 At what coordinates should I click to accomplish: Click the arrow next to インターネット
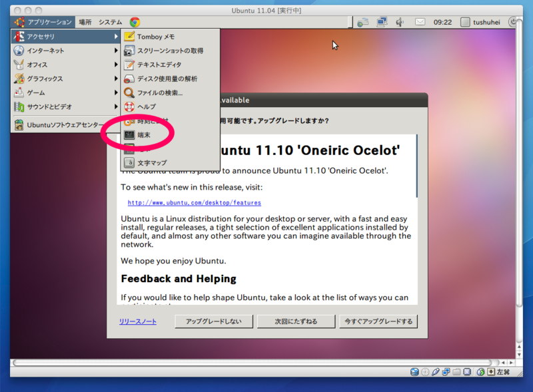(x=116, y=51)
